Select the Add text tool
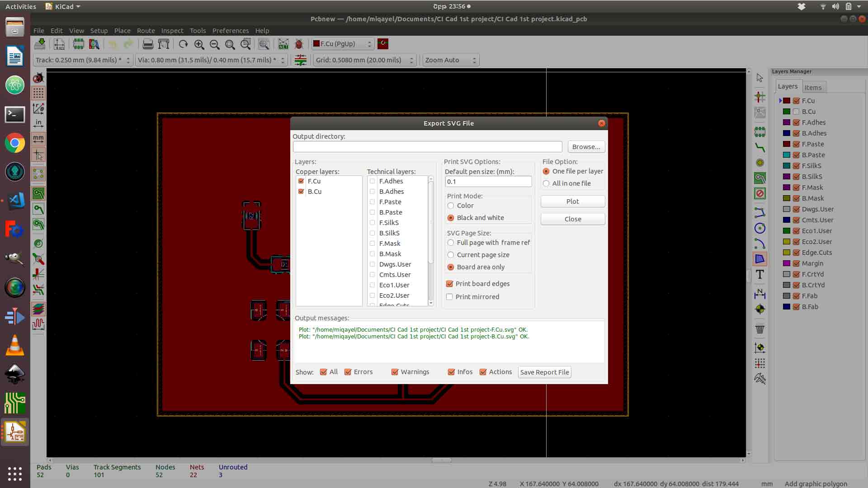The width and height of the screenshot is (868, 488). click(759, 274)
